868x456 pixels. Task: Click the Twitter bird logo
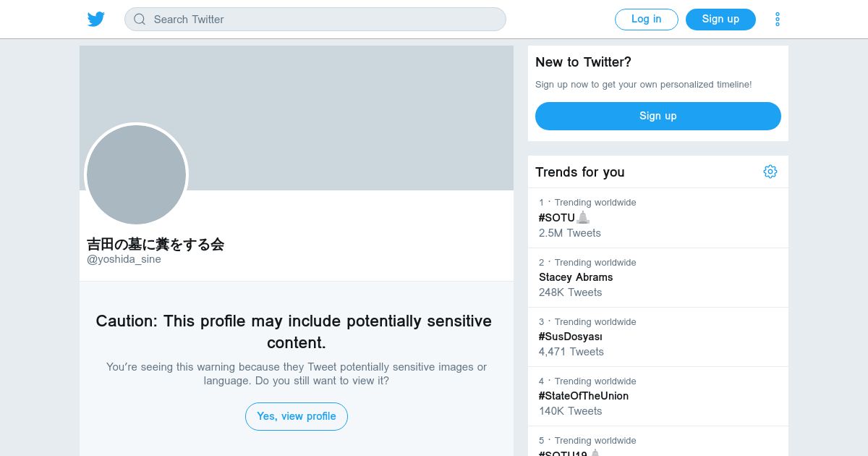coord(96,20)
